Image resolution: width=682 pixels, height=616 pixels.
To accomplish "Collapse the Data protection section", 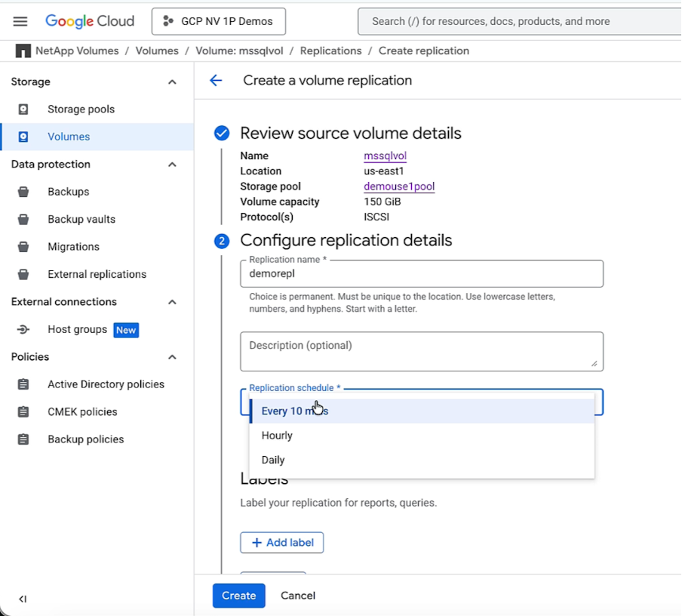I will tap(172, 165).
